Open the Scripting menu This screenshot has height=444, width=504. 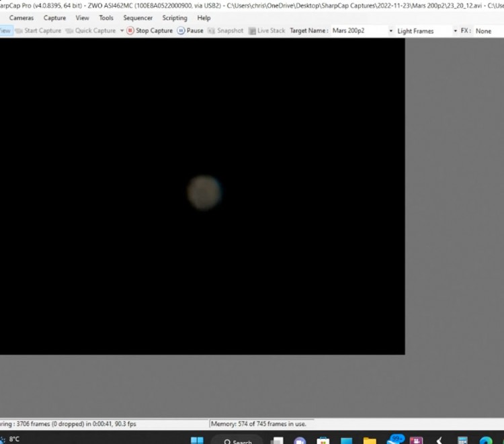coord(175,18)
